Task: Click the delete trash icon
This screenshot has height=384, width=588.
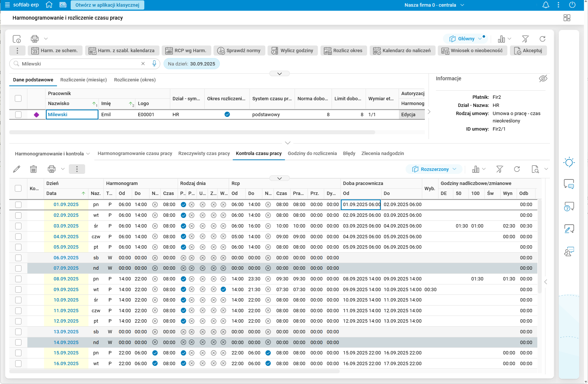Action: point(33,169)
